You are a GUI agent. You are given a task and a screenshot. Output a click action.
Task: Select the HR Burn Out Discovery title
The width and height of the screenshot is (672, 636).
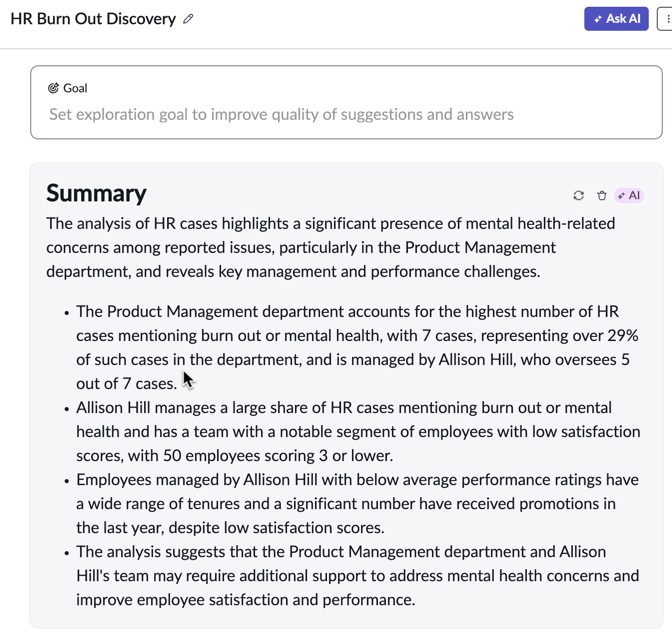(93, 19)
